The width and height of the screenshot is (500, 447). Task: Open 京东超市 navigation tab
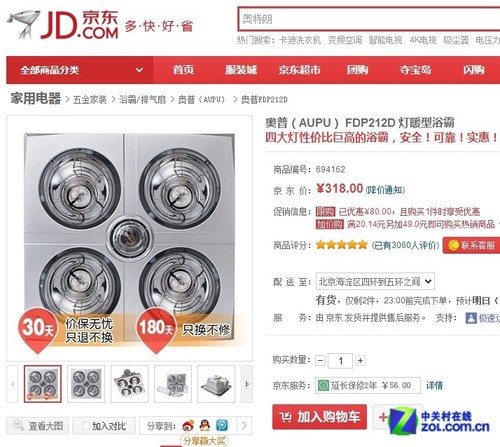[x=299, y=70]
